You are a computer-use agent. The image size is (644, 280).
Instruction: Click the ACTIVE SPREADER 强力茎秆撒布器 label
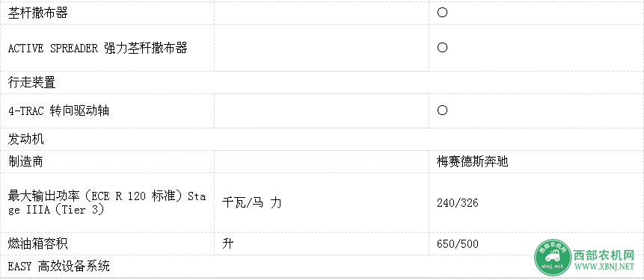98,48
